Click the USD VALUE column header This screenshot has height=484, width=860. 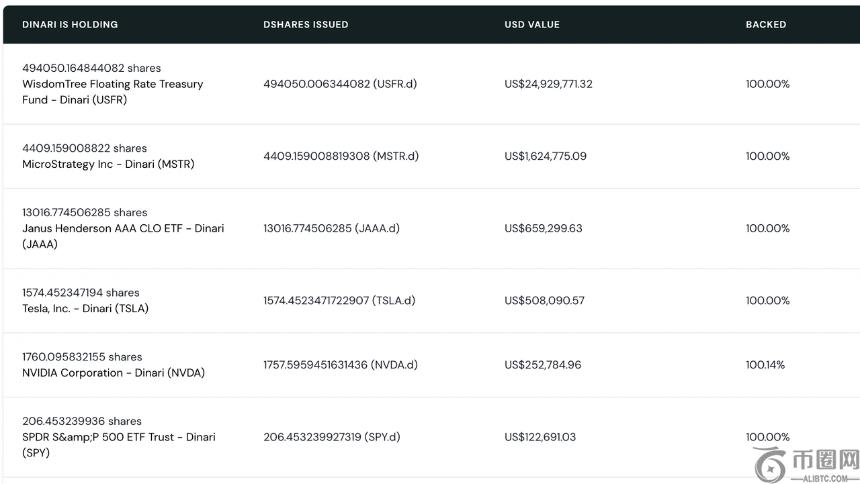coord(532,25)
